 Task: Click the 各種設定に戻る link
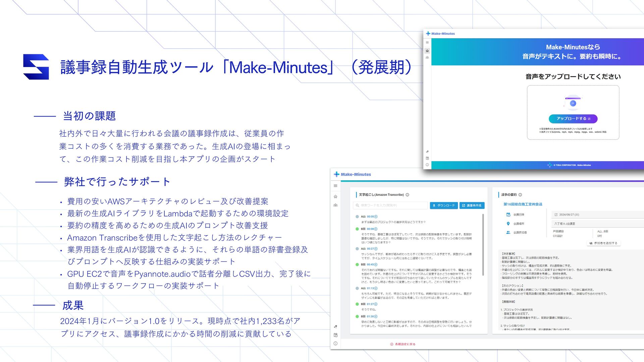(402, 344)
